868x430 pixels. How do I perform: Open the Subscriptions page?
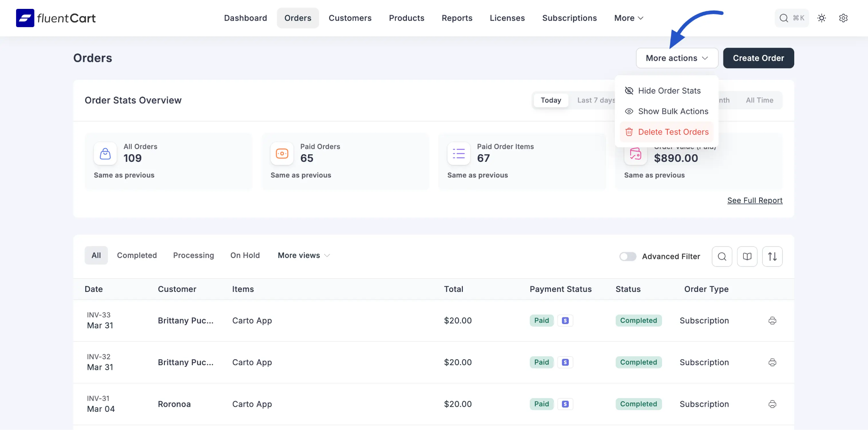coord(569,18)
